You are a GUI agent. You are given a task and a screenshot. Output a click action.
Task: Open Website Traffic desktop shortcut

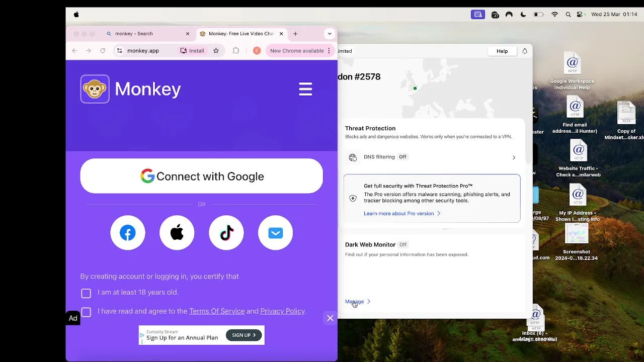click(578, 158)
